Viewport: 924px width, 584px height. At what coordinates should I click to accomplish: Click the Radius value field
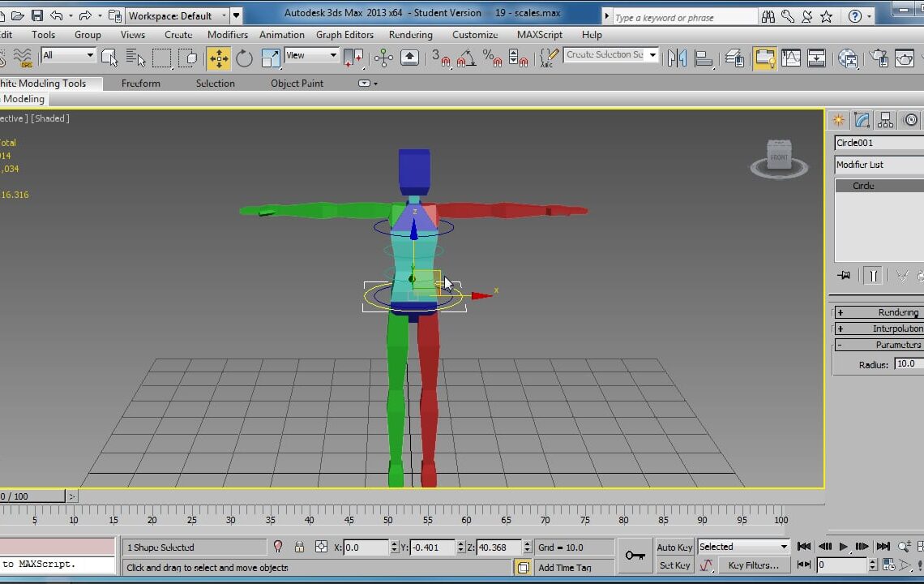[x=905, y=364]
